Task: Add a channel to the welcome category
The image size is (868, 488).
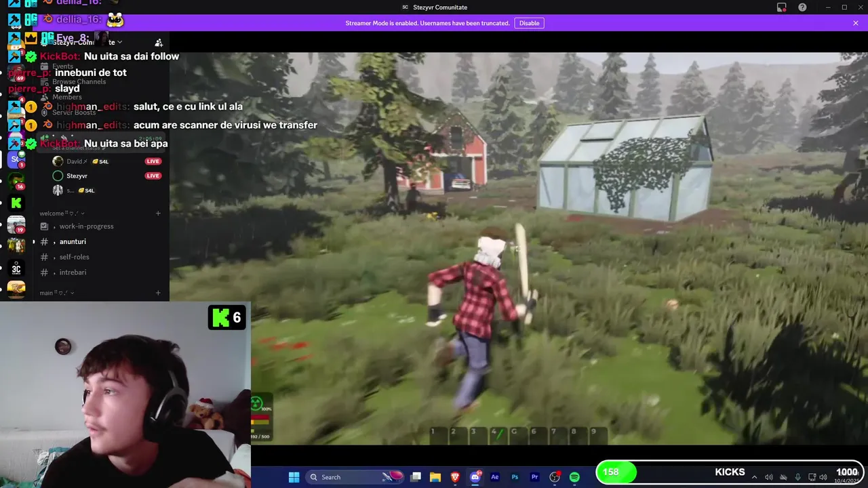Action: tap(158, 213)
